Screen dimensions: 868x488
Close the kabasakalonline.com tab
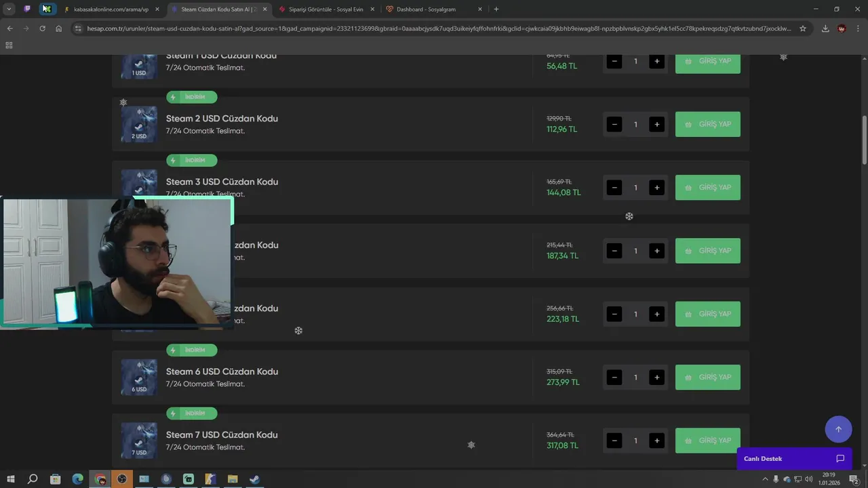[157, 9]
